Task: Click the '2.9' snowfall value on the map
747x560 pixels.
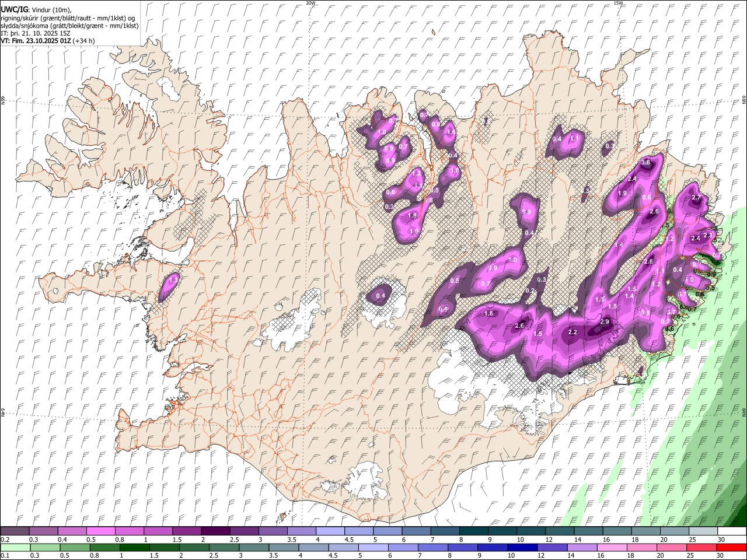Action: click(x=605, y=322)
